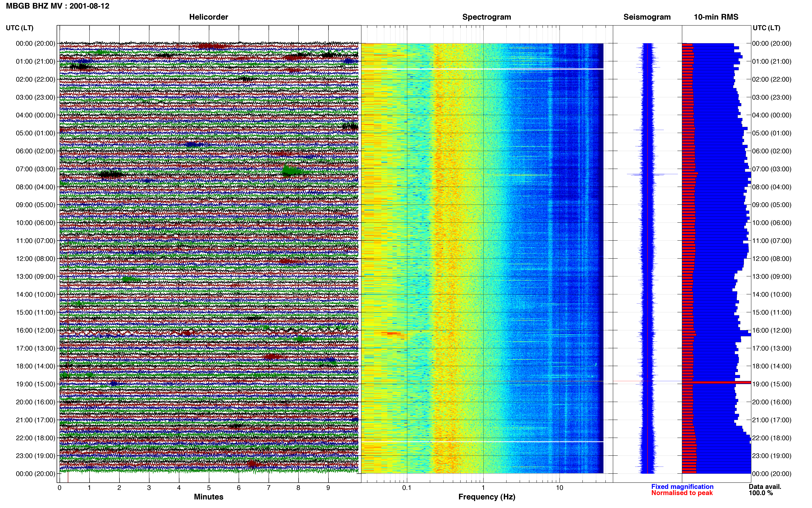Click left time label '19:00 (15:00)'
The height and width of the screenshot is (508, 812).
click(36, 384)
